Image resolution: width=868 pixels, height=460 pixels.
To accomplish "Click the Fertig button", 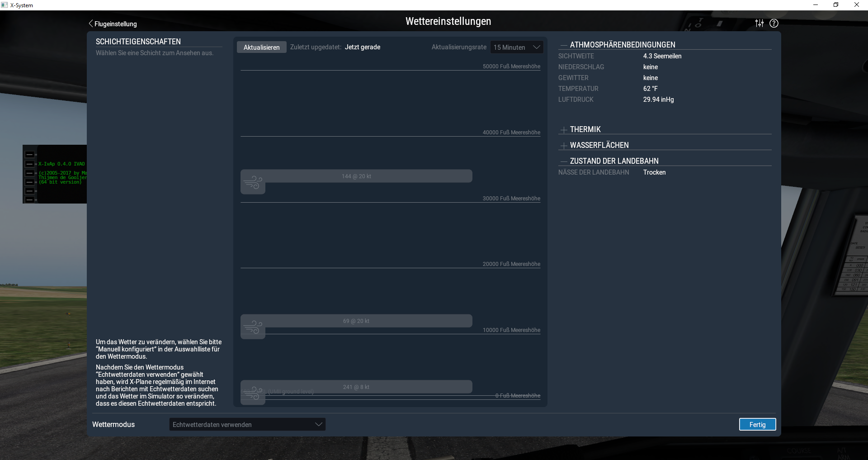I will pyautogui.click(x=757, y=424).
